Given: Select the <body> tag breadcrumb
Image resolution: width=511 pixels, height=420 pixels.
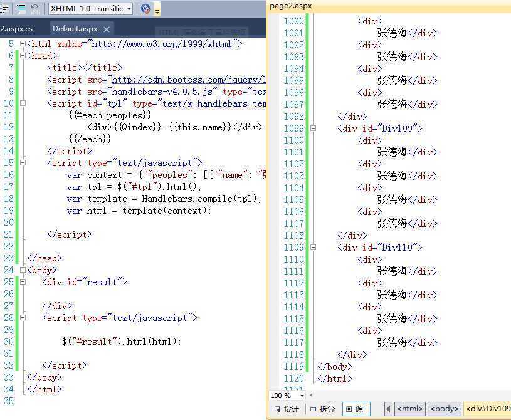Looking at the screenshot, I should tap(445, 409).
